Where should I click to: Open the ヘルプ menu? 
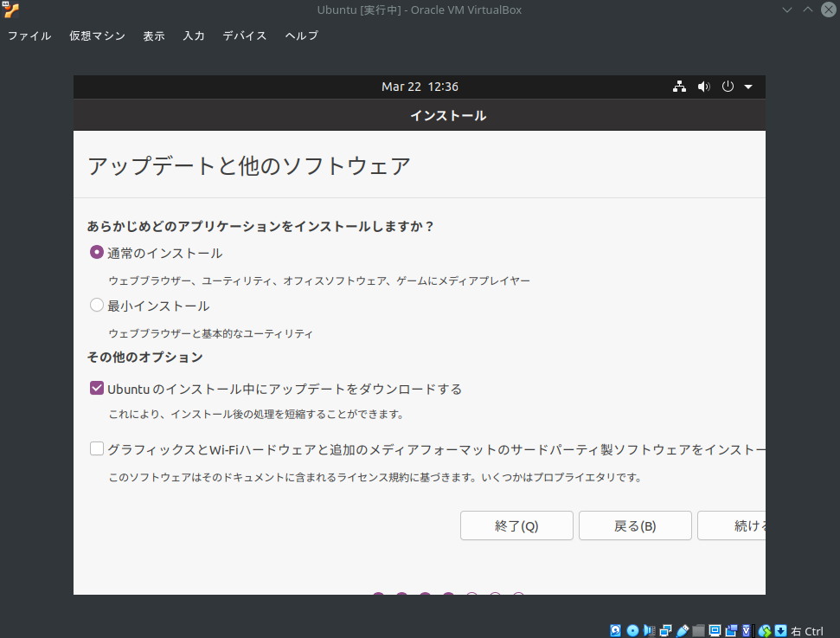click(302, 35)
